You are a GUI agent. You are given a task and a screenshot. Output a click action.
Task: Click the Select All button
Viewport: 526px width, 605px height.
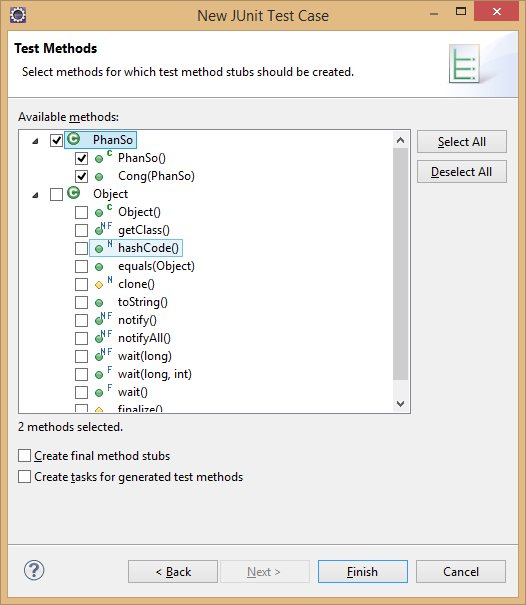[x=462, y=142]
